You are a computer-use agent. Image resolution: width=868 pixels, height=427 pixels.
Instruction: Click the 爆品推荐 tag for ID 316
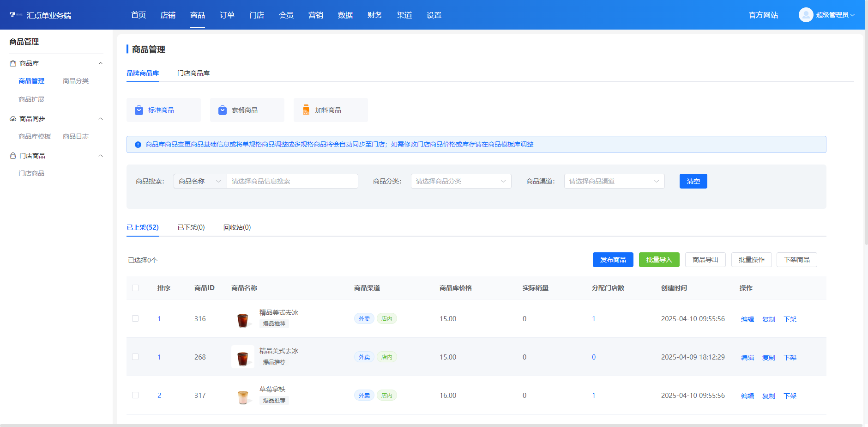click(274, 323)
